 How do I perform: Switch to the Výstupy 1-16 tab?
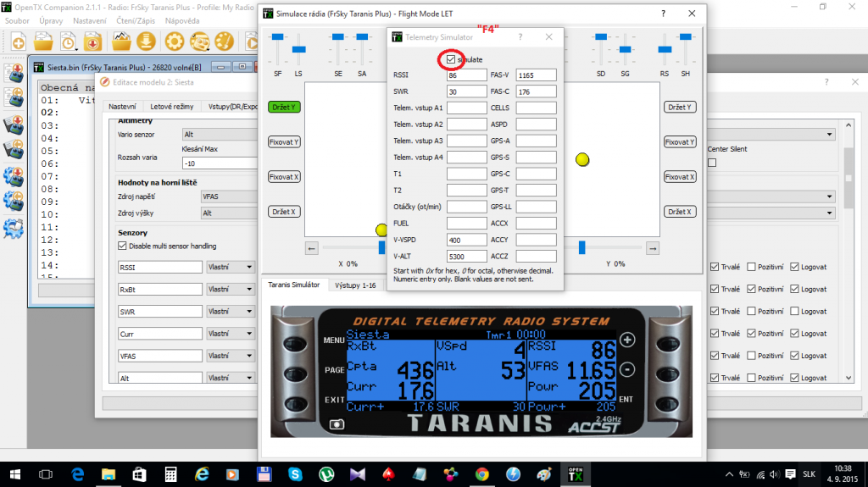354,285
